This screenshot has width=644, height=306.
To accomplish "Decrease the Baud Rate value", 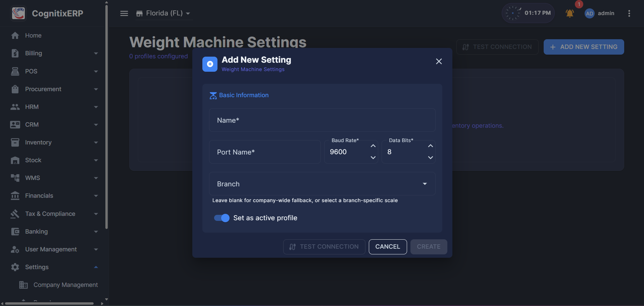I will (373, 158).
